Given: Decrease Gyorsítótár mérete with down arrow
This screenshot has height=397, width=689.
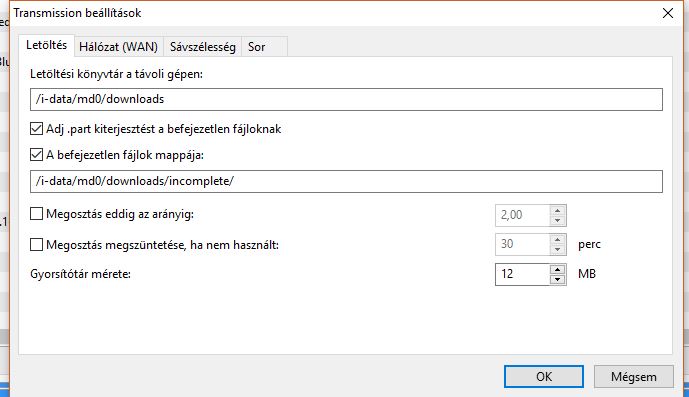Looking at the screenshot, I should pos(558,279).
